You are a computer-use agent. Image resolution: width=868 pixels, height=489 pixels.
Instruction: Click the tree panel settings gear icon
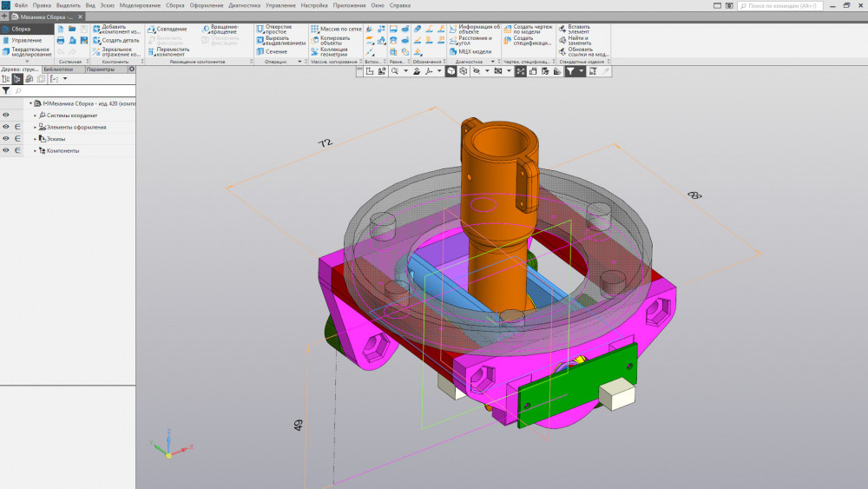pos(132,69)
